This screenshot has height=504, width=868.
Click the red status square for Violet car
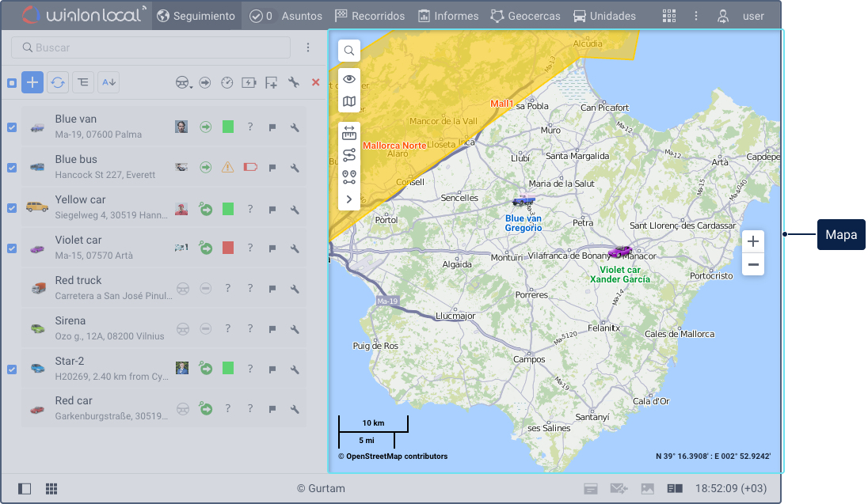228,248
